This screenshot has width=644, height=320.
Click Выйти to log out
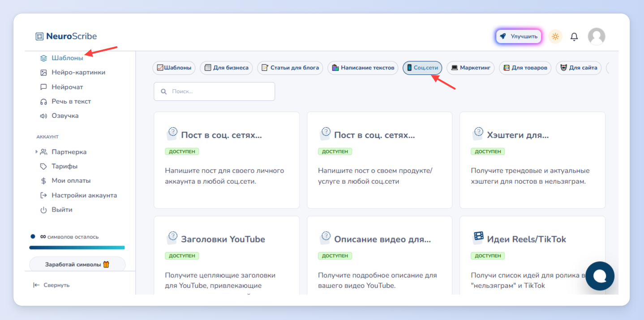pos(62,210)
